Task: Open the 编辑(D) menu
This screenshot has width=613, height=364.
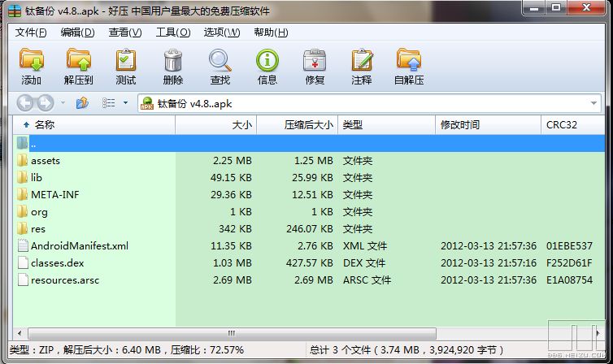Action: [x=78, y=32]
